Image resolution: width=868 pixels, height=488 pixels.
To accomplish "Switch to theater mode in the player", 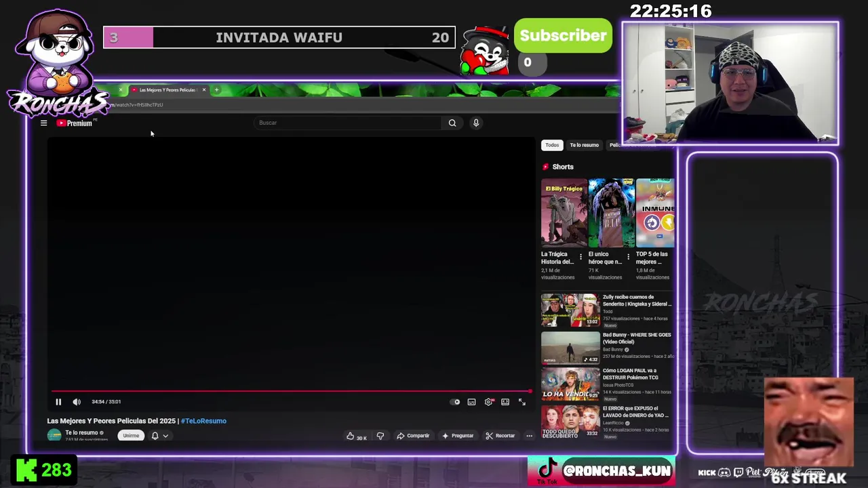I will click(505, 402).
